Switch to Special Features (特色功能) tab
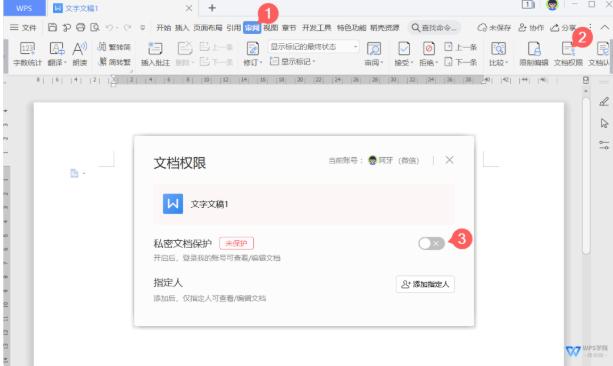 click(x=351, y=27)
